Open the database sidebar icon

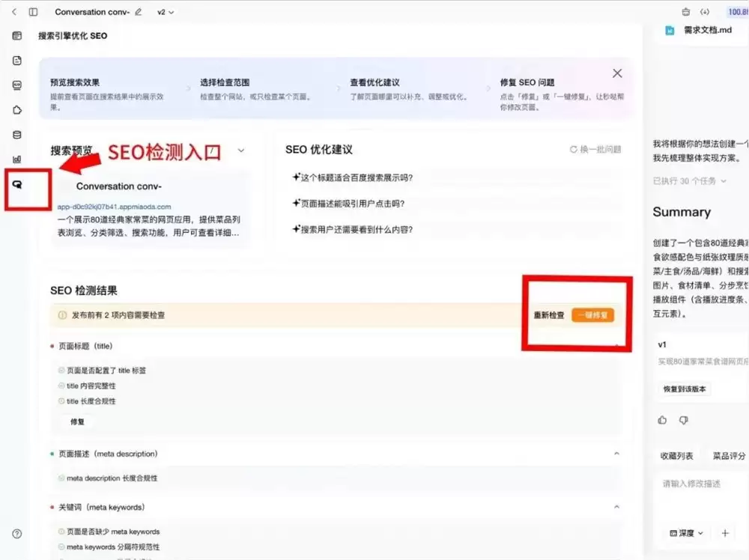click(17, 135)
